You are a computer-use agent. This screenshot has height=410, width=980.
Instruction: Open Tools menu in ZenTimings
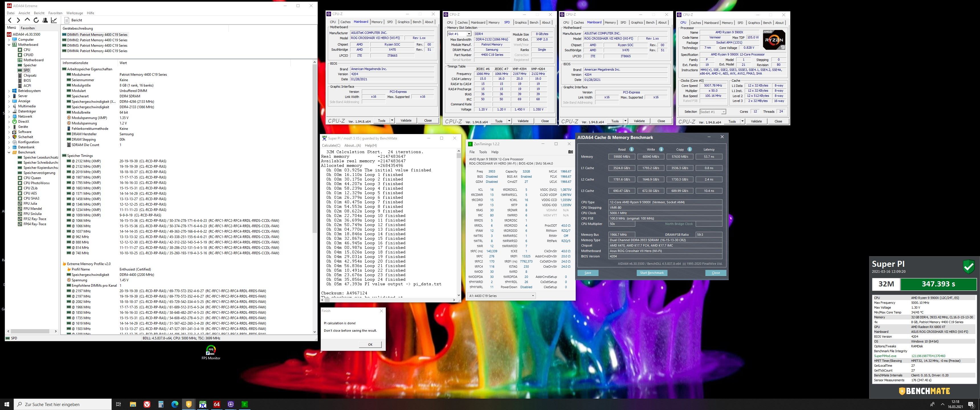click(x=483, y=152)
